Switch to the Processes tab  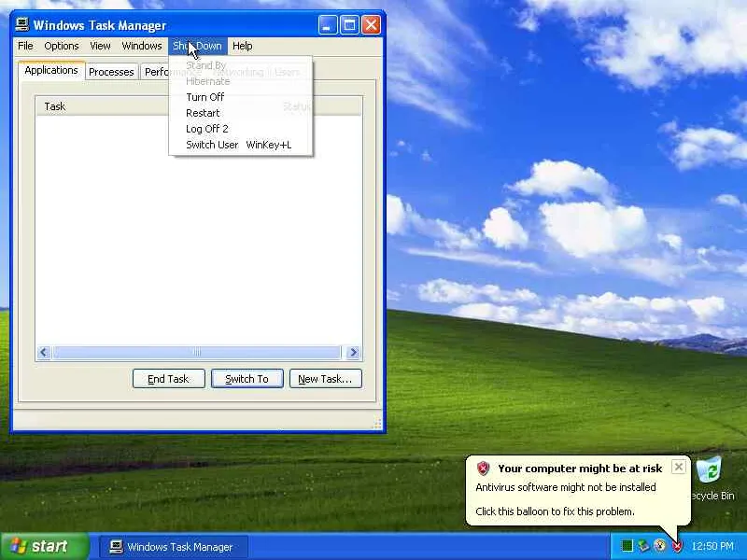click(111, 72)
